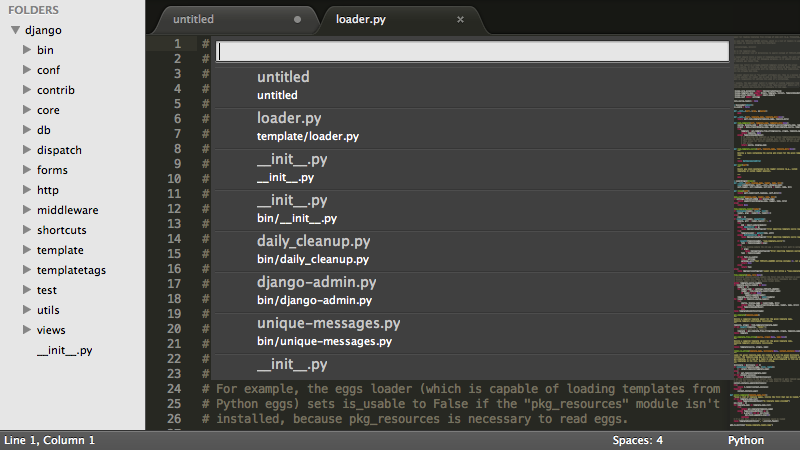Select the db folder name
The width and height of the screenshot is (800, 450).
point(44,130)
